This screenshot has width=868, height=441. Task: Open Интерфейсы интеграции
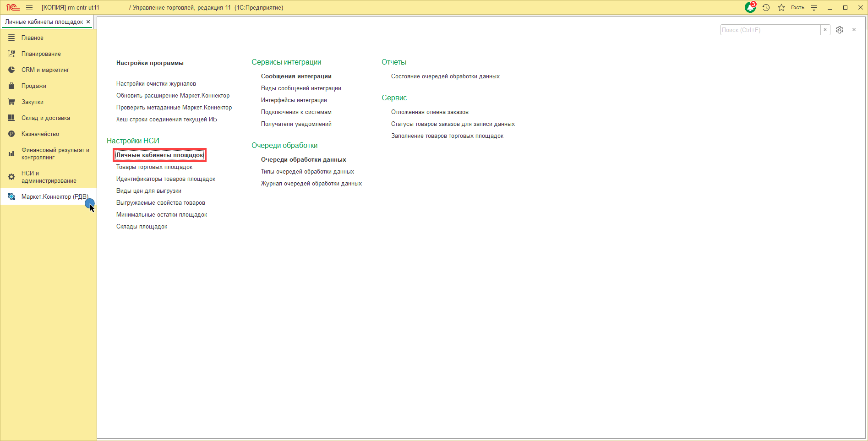(294, 100)
